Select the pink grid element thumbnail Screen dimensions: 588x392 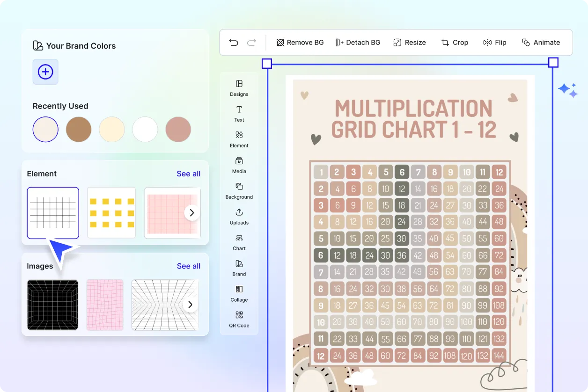coord(172,213)
